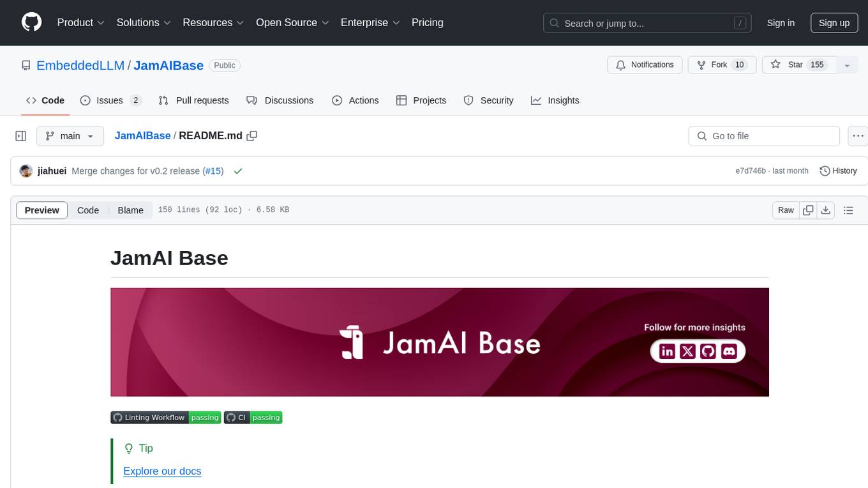Click the LinkedIn icon in the banner
Viewport: 868px width, 488px height.
pyautogui.click(x=667, y=351)
